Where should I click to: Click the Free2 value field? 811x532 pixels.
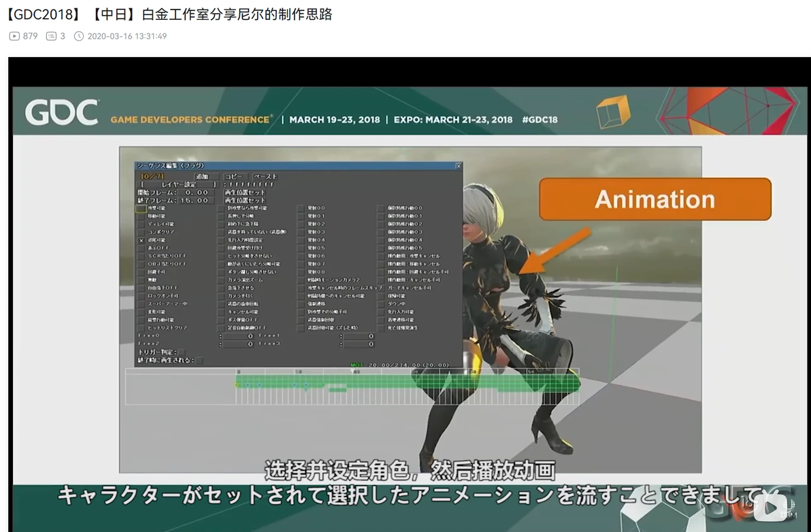click(x=238, y=344)
